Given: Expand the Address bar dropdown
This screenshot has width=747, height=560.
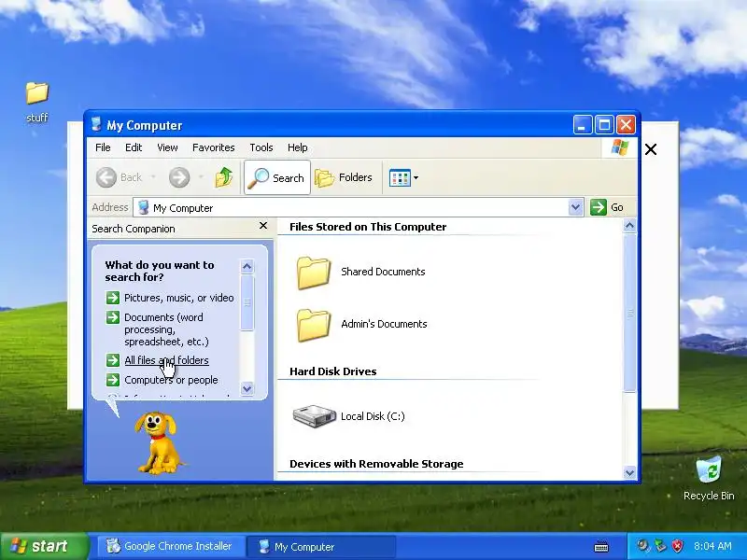Looking at the screenshot, I should pyautogui.click(x=575, y=207).
